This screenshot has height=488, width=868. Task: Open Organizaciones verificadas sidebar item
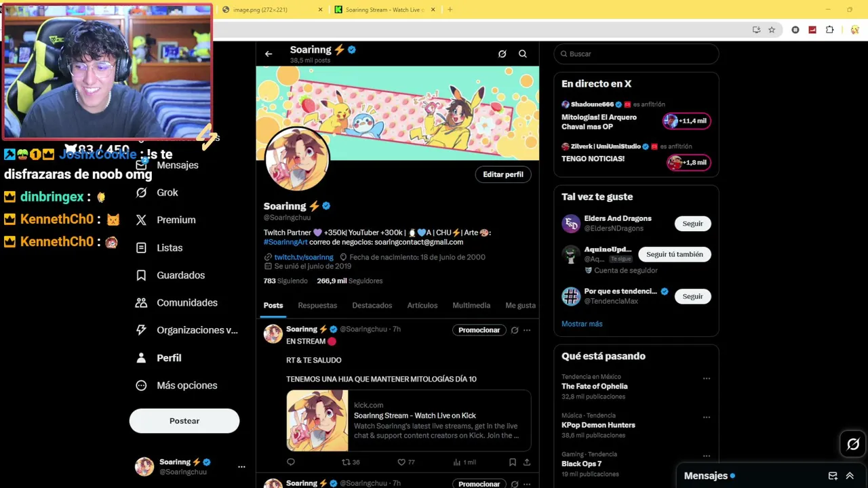click(x=186, y=330)
